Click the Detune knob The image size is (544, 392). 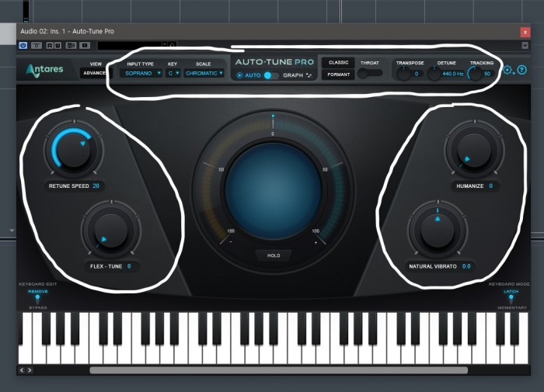(434, 74)
